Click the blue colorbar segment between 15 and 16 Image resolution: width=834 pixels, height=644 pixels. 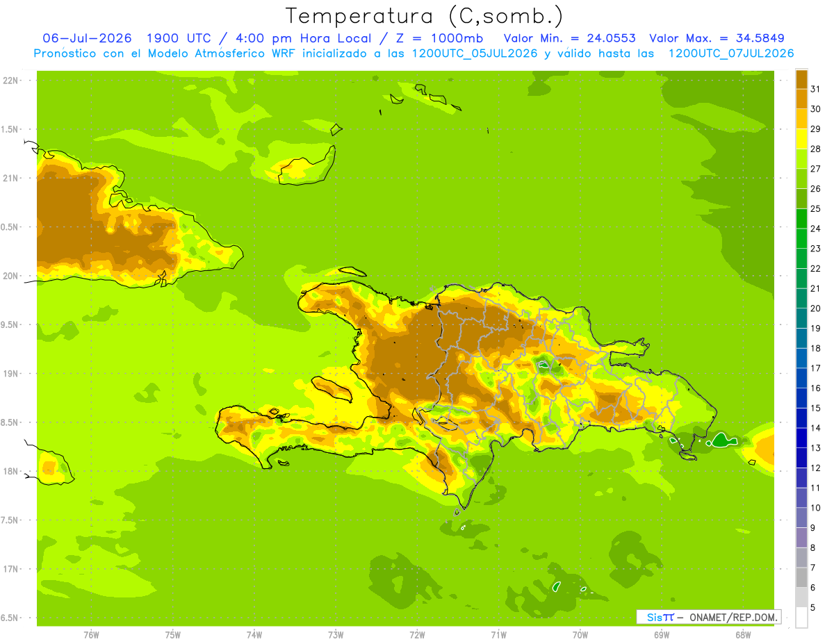tap(801, 398)
